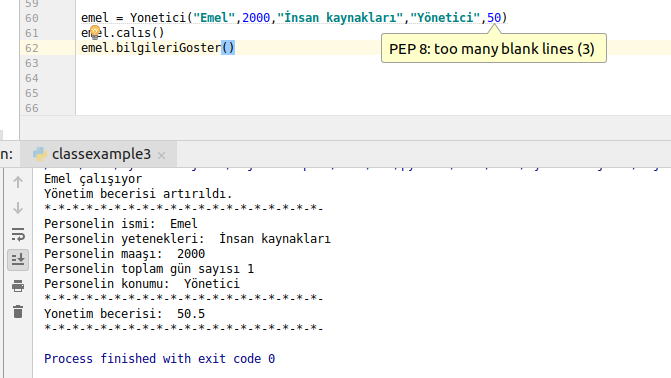Click "Personelin konumu: Yönetici" output line

(142, 284)
